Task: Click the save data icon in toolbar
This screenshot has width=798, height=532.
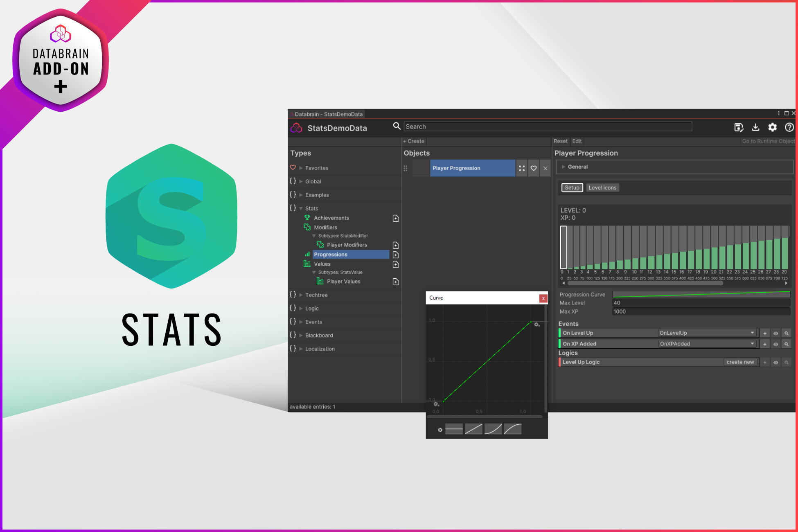Action: click(x=739, y=128)
